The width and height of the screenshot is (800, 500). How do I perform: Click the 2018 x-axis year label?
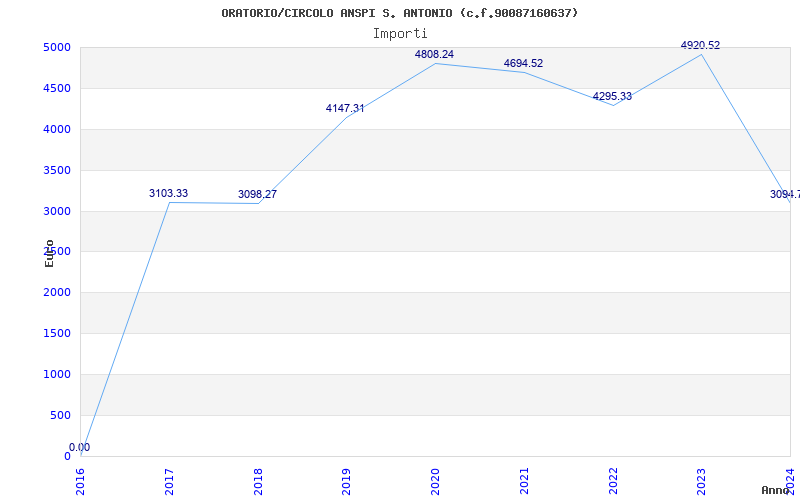tap(258, 482)
